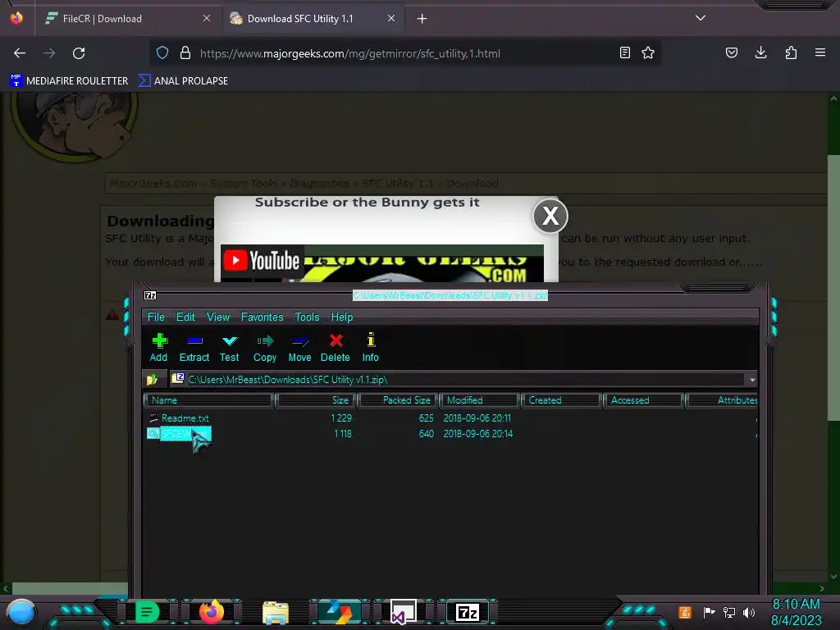Open the MEDIAFIRE ROULETTER bookmark
The width and height of the screenshot is (840, 630).
[x=69, y=81]
